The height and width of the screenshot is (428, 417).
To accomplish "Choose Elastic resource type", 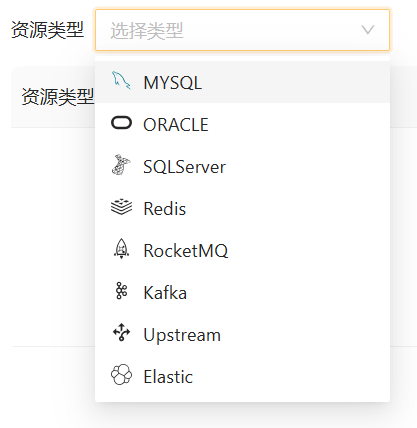I will (x=242, y=376).
